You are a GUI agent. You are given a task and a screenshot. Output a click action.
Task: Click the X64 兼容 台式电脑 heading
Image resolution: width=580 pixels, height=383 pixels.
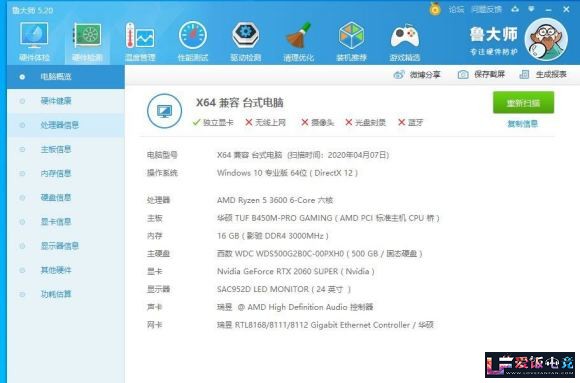click(240, 103)
